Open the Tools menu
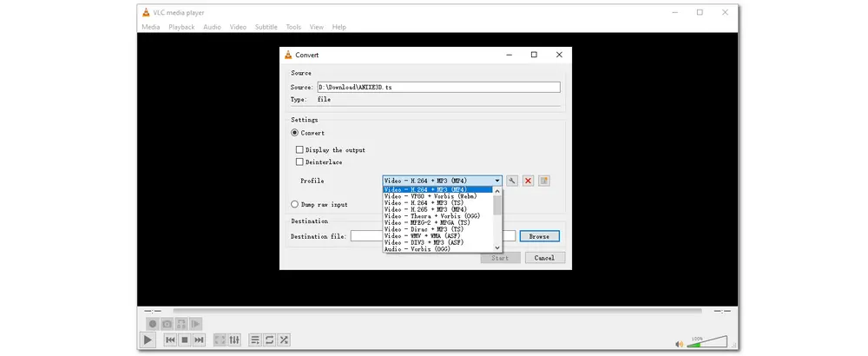The height and width of the screenshot is (356, 868). click(x=293, y=27)
